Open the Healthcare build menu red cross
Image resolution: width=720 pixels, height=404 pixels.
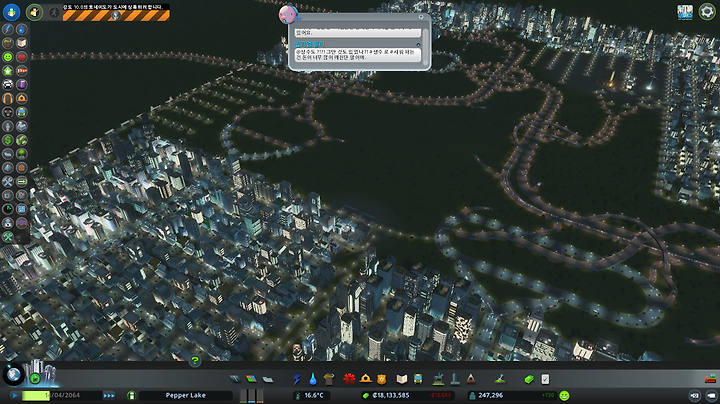tap(349, 379)
